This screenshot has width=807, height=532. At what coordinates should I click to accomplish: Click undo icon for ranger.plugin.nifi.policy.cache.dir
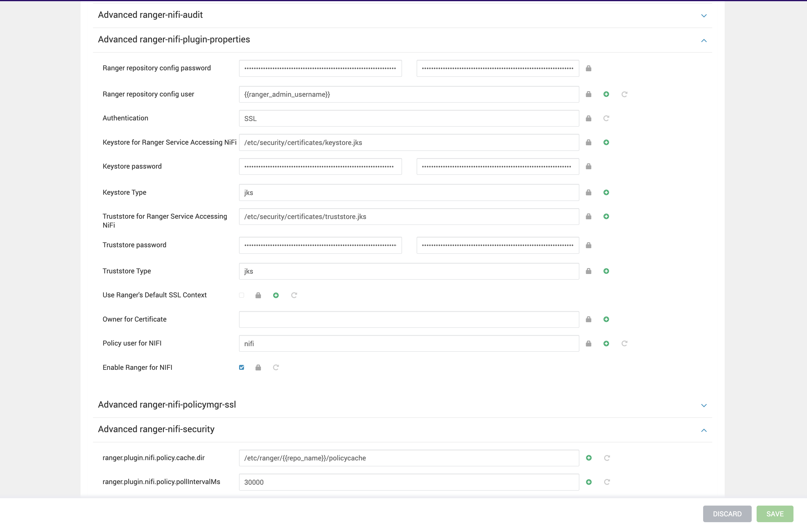[607, 458]
